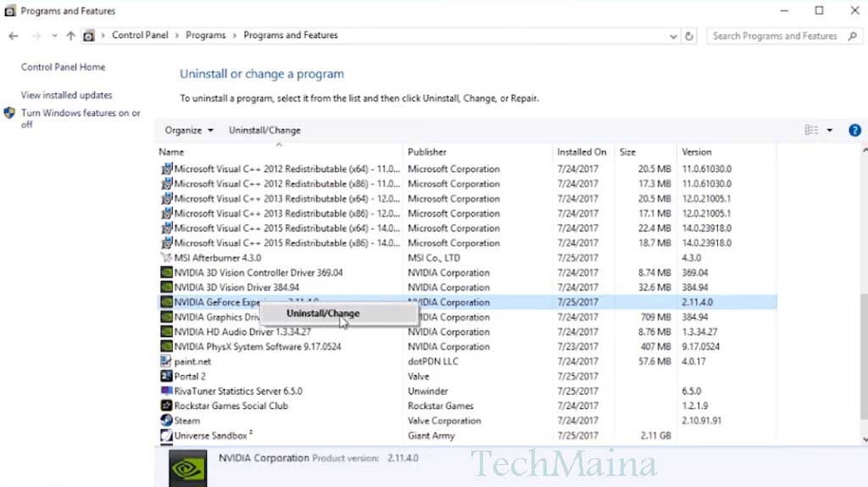Image resolution: width=868 pixels, height=487 pixels.
Task: Select the Universe Sandbox icon
Action: pos(166,435)
